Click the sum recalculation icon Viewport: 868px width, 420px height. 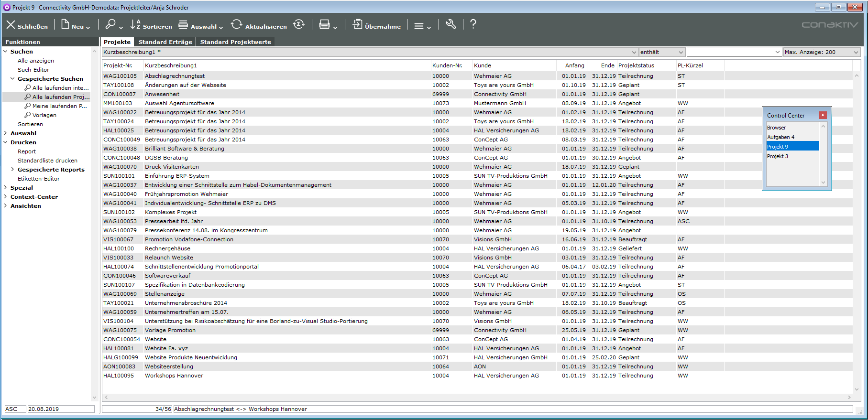tap(299, 24)
